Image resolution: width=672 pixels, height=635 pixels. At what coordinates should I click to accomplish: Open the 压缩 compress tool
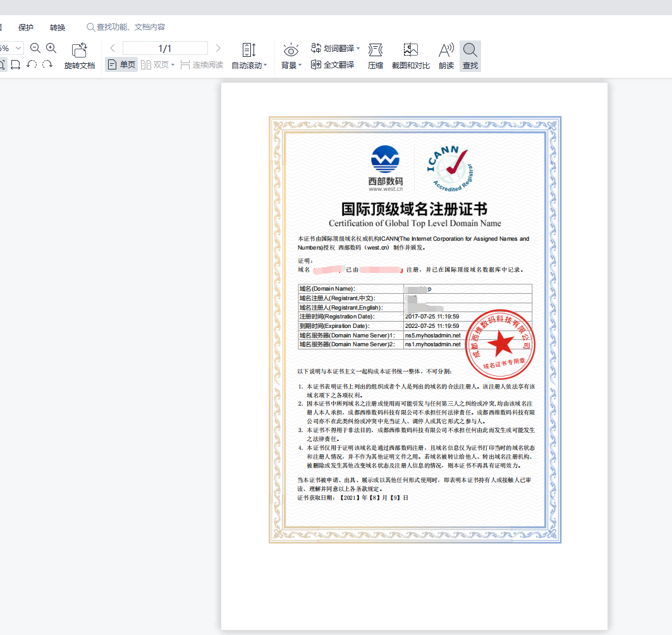coord(376,51)
